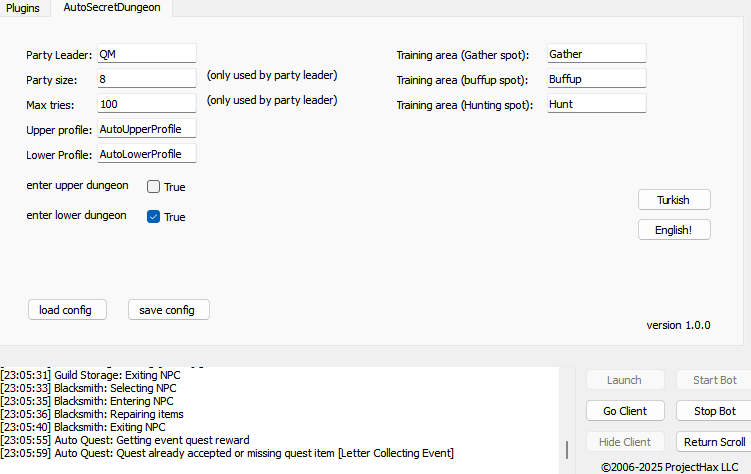751x474 pixels.
Task: Uncheck the enter lower dungeon checkbox
Action: click(154, 217)
